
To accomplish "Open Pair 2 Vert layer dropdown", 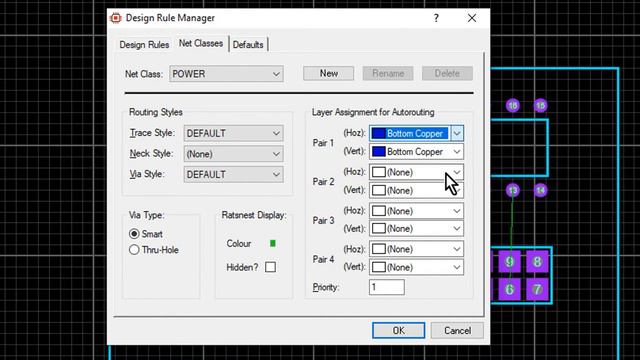I will (416, 190).
